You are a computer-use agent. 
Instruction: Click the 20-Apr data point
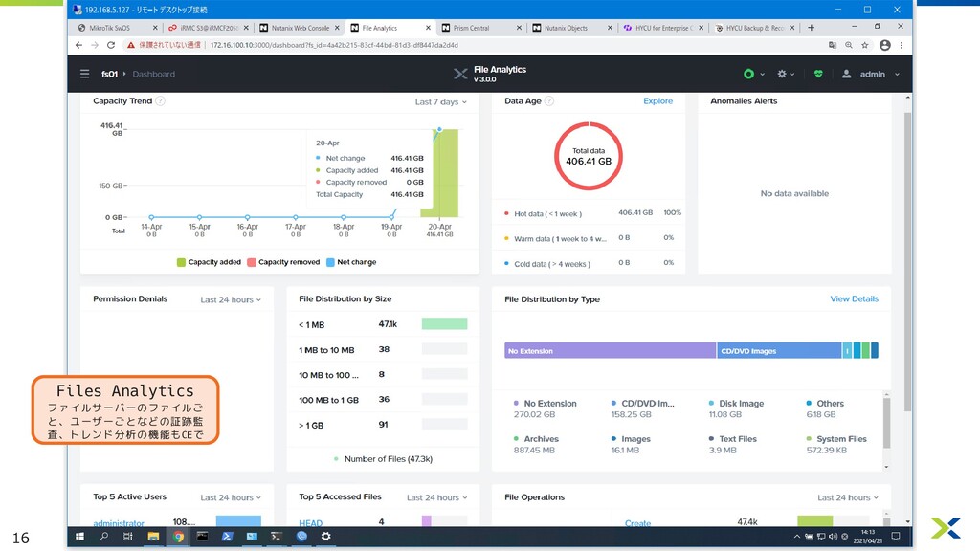tap(439, 129)
